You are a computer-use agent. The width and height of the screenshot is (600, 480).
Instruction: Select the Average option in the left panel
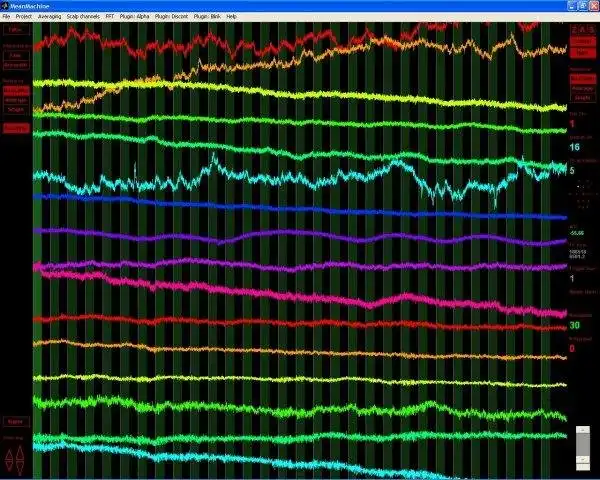tap(16, 100)
